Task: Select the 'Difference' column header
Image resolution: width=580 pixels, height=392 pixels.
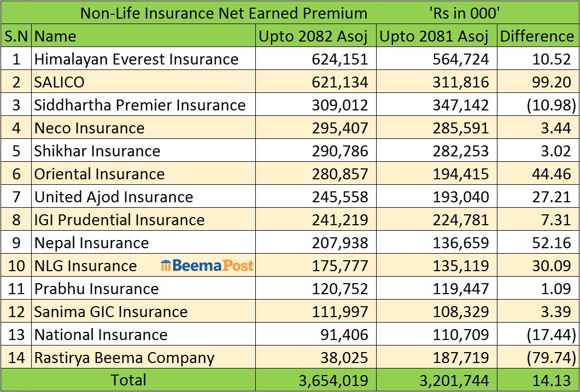Action: (537, 36)
